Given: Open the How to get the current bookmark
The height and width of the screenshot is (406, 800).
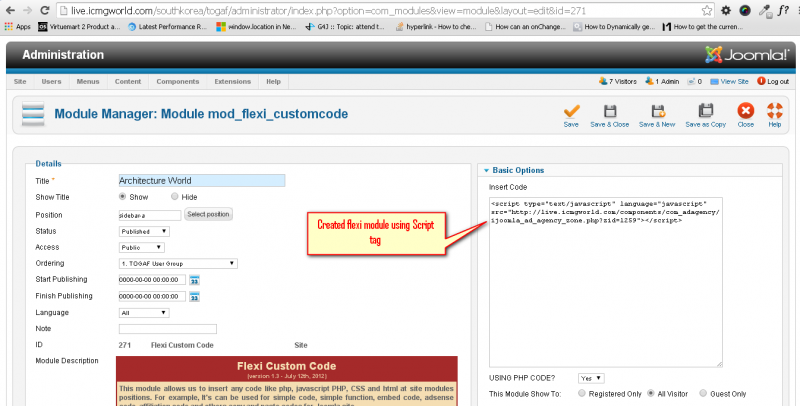Looking at the screenshot, I should click(703, 27).
